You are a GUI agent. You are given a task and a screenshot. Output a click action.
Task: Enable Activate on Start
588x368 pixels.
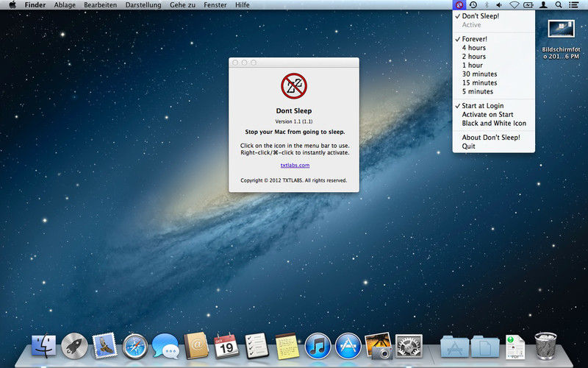tap(493, 115)
